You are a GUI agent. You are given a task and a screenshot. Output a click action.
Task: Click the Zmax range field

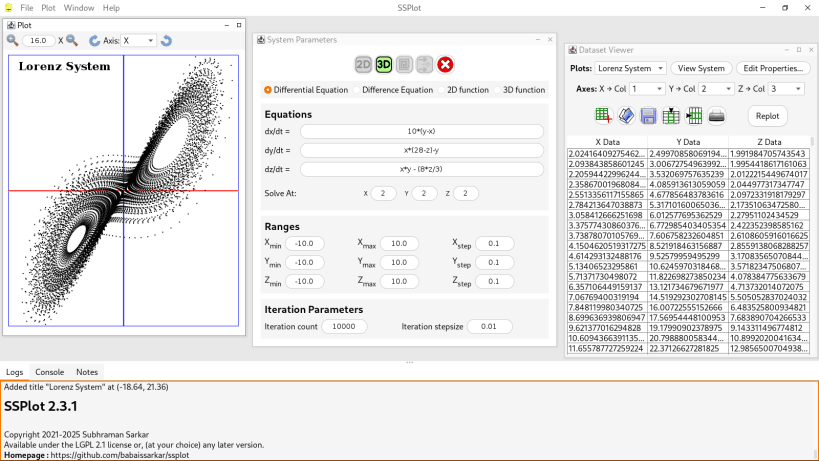(x=399, y=281)
